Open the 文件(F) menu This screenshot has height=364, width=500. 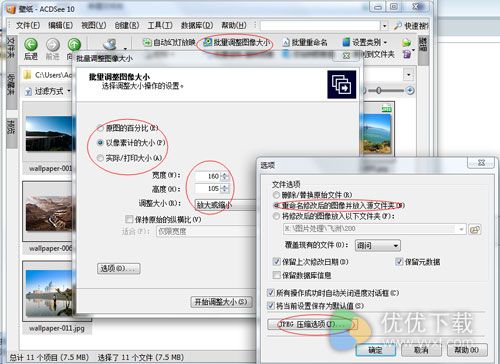[x=28, y=25]
